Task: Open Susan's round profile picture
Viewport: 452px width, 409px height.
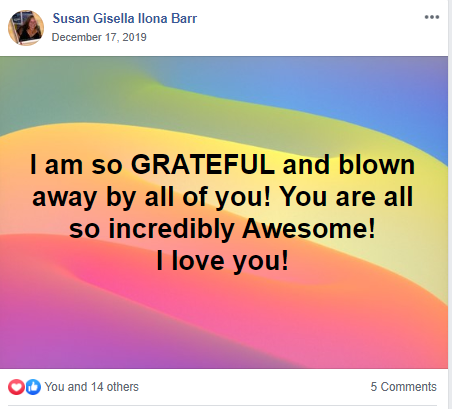Action: [26, 28]
